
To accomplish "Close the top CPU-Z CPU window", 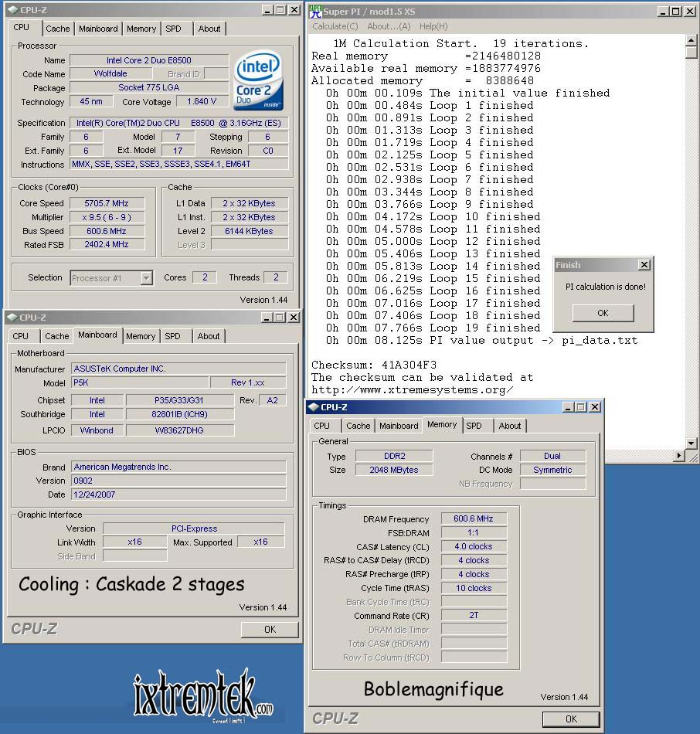I will [x=294, y=10].
